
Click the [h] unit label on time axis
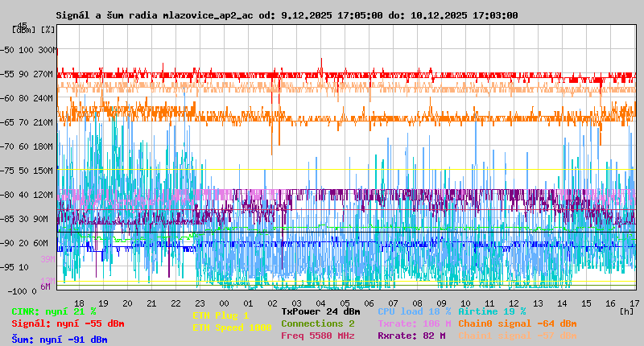point(626,311)
